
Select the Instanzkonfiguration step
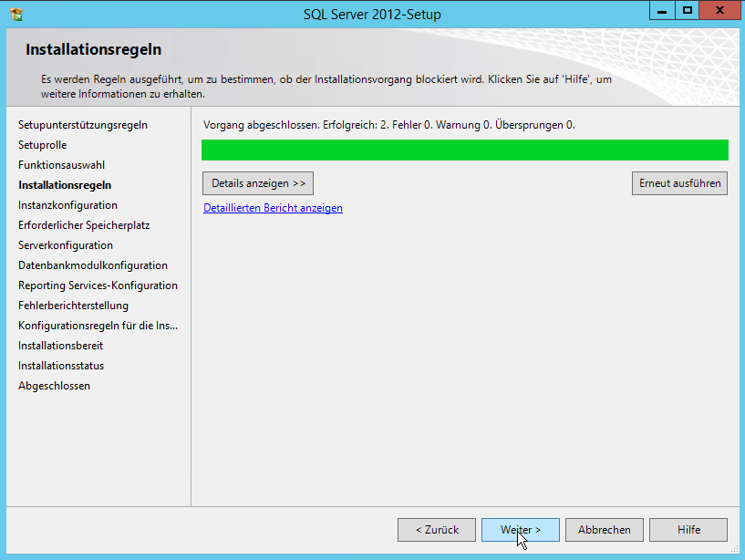point(67,205)
